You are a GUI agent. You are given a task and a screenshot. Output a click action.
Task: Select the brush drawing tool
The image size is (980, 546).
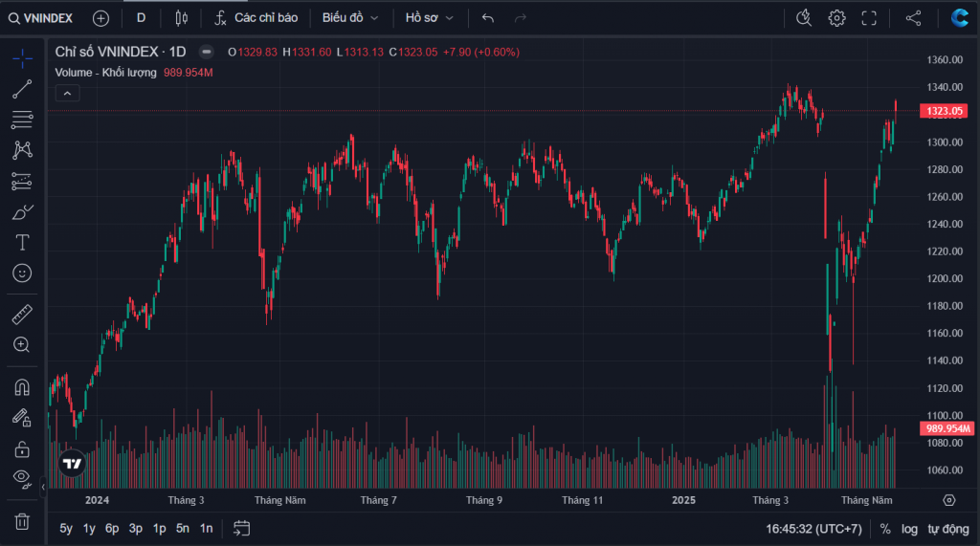(22, 212)
